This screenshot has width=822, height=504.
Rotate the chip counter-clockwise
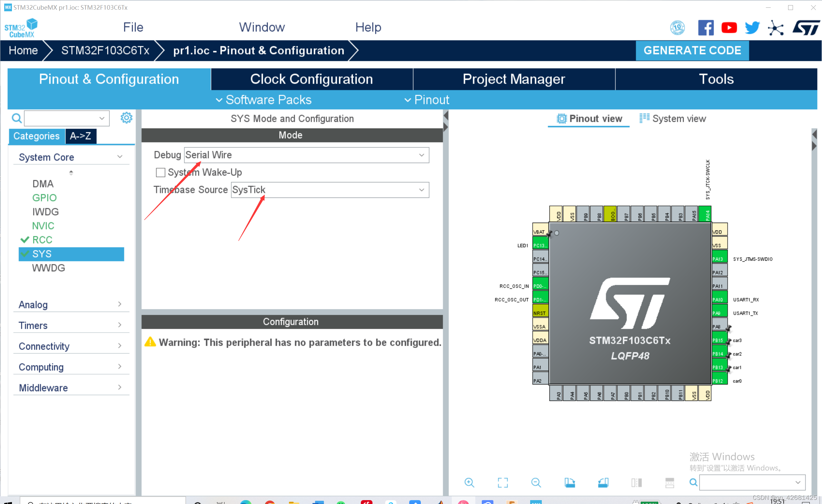click(x=603, y=482)
